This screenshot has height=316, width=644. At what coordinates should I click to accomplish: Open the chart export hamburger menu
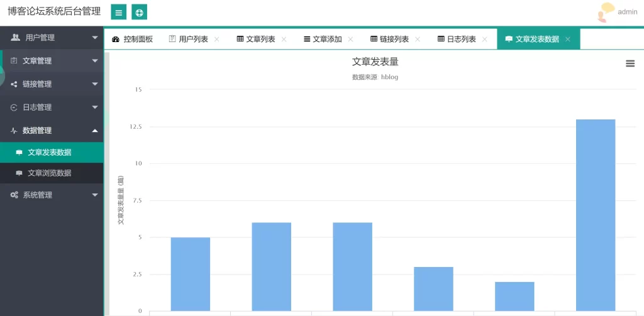tap(630, 63)
